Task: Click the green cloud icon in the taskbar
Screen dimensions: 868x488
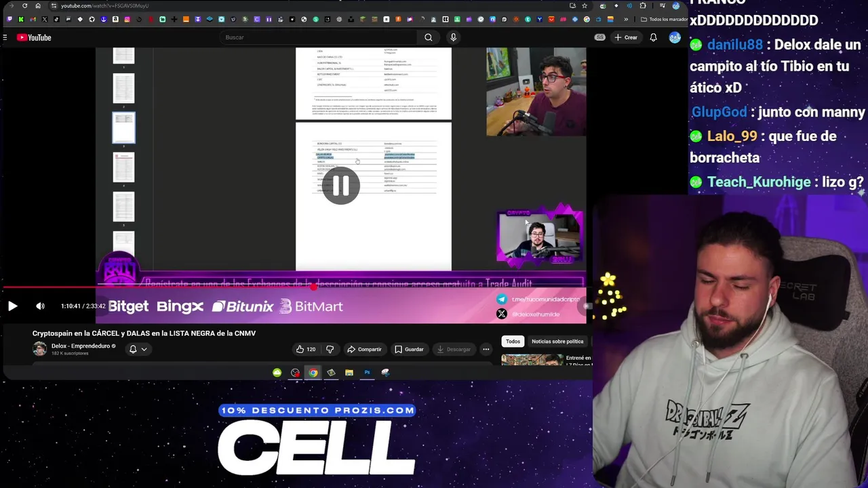Action: coord(277,372)
